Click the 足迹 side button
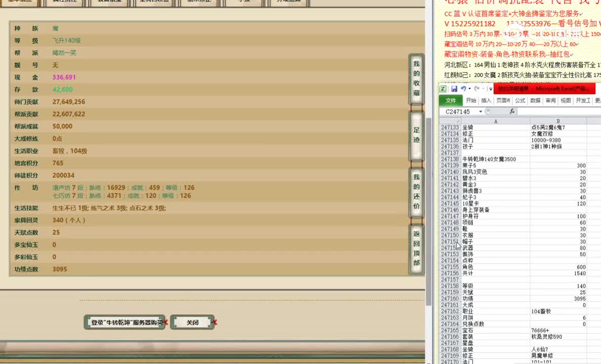This screenshot has height=364, width=601. point(416,135)
